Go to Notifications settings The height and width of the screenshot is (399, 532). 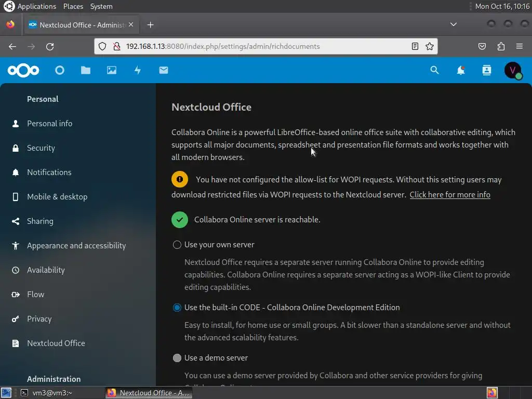49,172
